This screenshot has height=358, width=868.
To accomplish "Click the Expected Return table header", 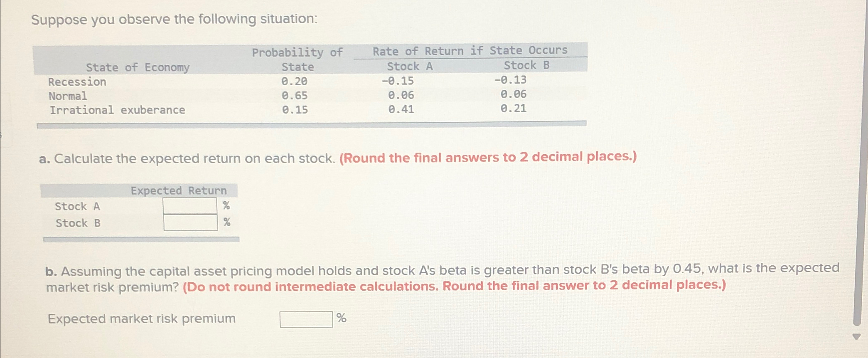I will (x=179, y=190).
